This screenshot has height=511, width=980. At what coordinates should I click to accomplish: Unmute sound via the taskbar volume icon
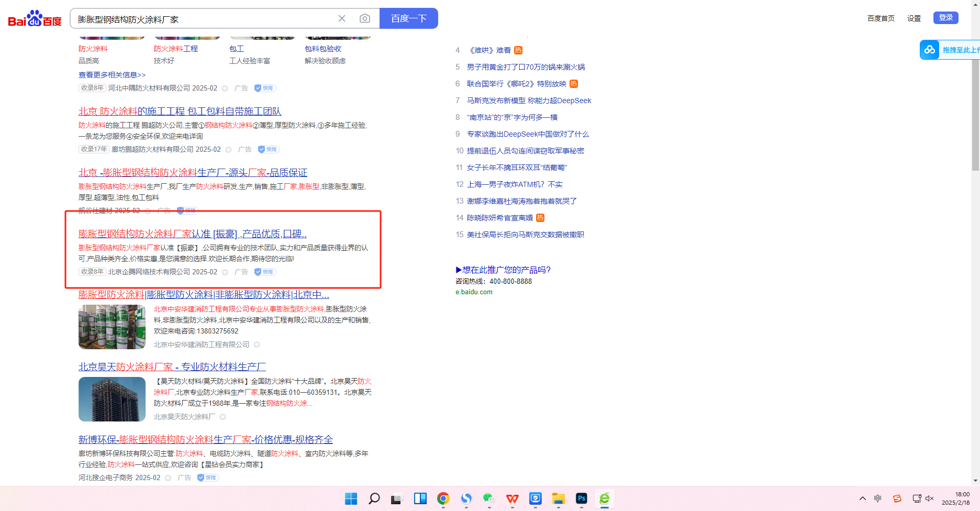coord(930,498)
